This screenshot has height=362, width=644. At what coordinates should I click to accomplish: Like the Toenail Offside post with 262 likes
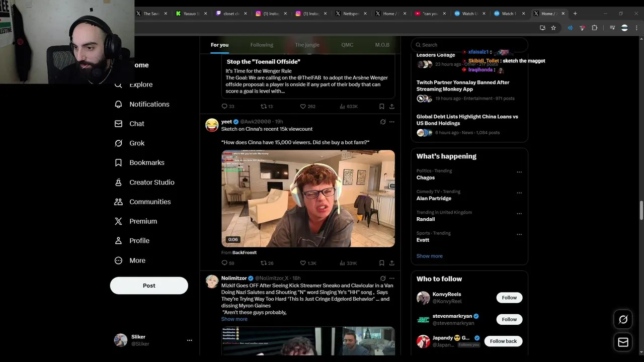(x=307, y=107)
